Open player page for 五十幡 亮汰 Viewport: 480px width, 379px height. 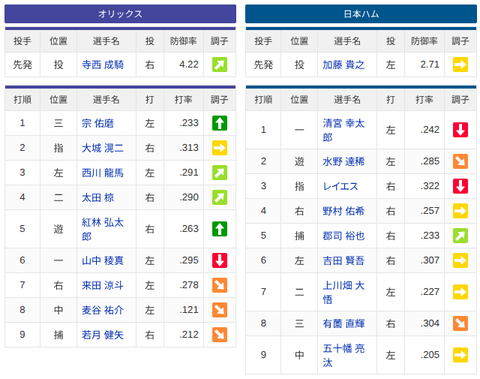click(x=344, y=355)
